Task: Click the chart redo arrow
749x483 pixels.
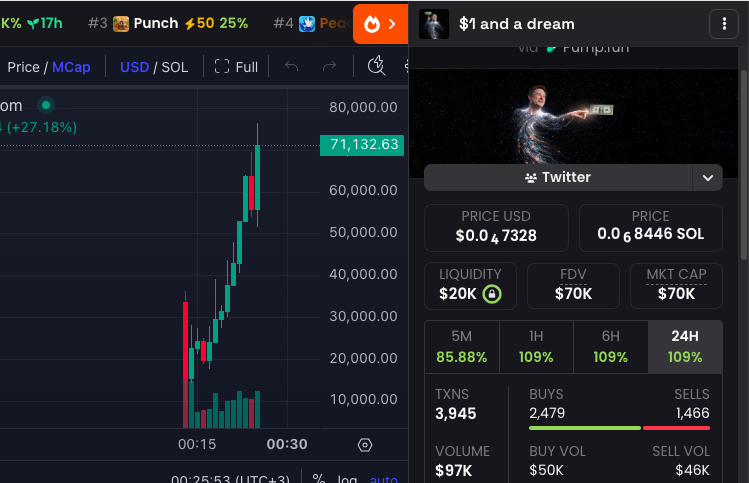Action: 329,67
